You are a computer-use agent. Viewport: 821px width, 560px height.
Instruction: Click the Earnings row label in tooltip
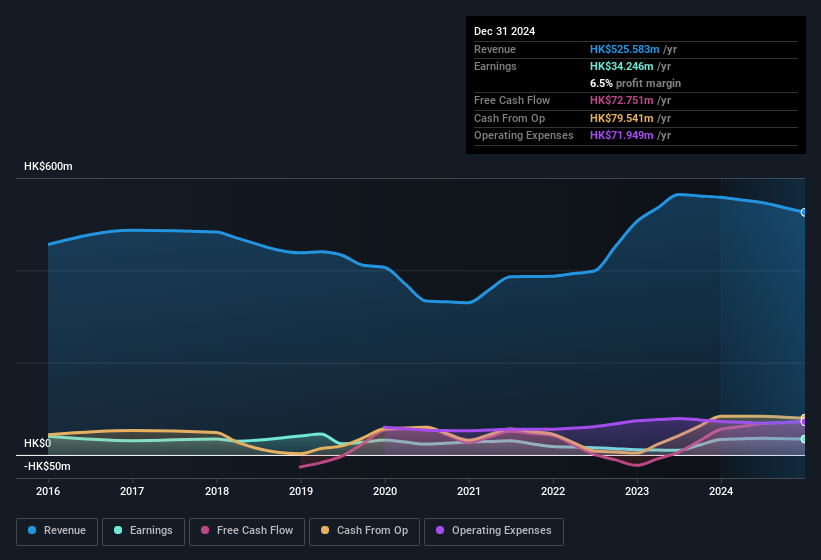(495, 66)
